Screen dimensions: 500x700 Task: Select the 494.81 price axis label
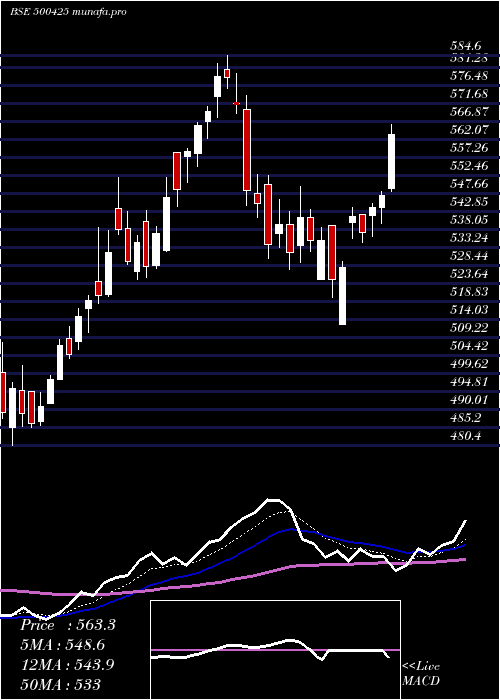(469, 382)
